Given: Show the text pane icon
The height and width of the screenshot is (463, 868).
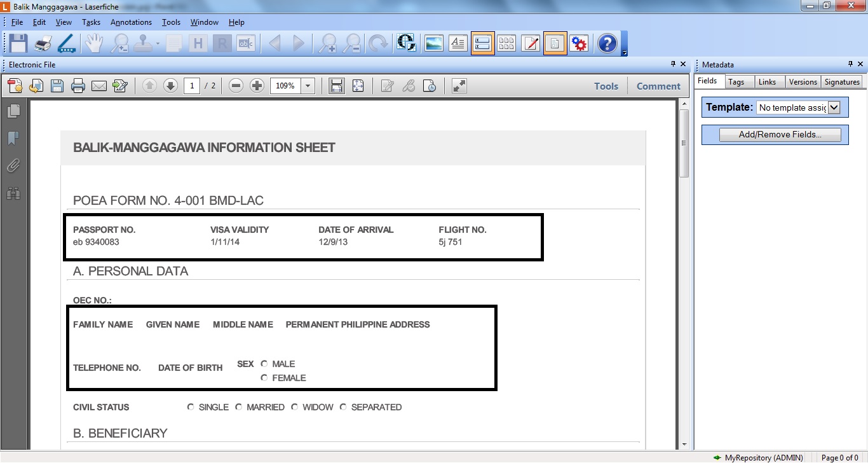Looking at the screenshot, I should tap(458, 43).
